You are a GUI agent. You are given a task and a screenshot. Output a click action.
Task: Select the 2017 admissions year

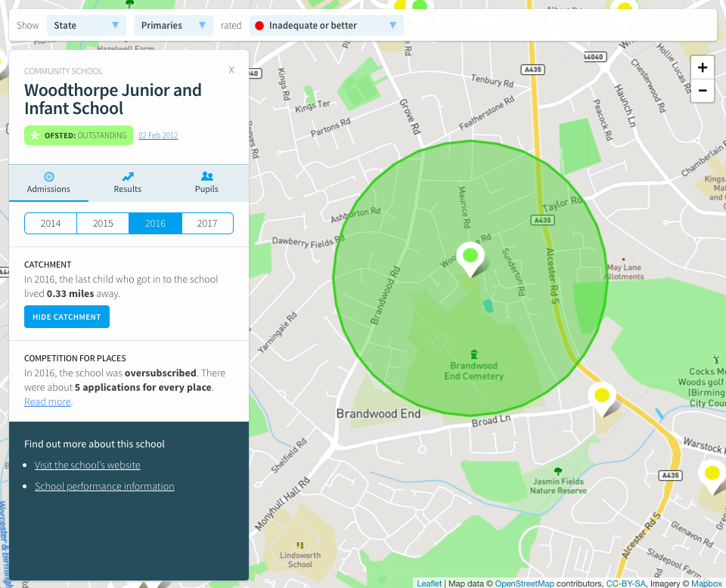[x=207, y=224]
